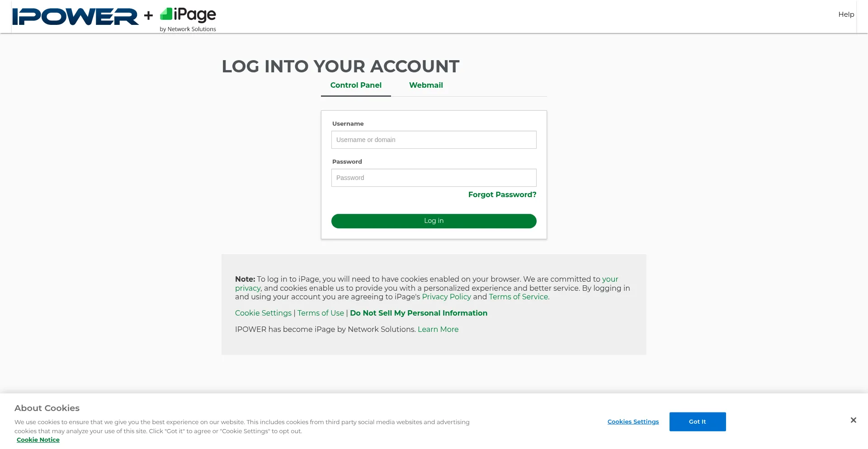
Task: Accept cookies with the Got It button
Action: 697,422
